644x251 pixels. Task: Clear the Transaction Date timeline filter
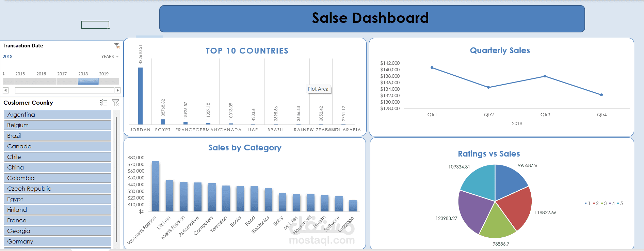117,46
